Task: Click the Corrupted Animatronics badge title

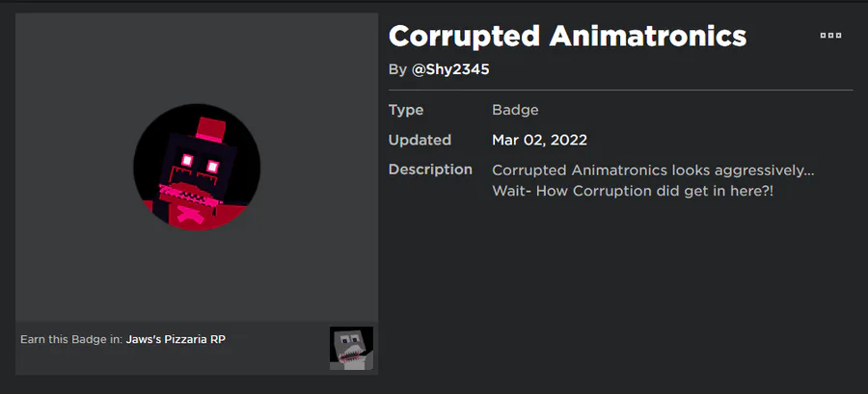Action: coord(567,36)
